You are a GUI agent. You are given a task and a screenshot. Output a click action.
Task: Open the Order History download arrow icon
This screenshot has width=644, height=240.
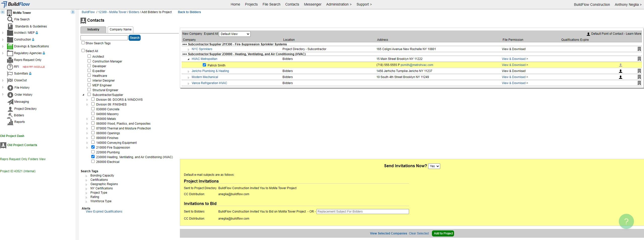(x=10, y=95)
